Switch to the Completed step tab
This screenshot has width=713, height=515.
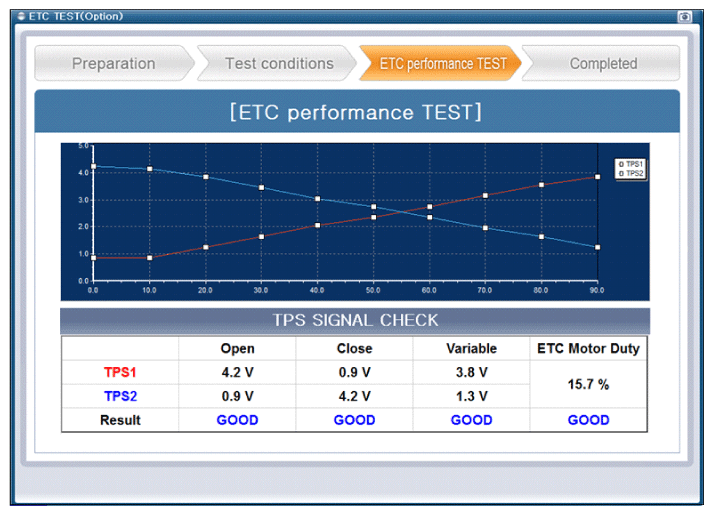point(603,64)
